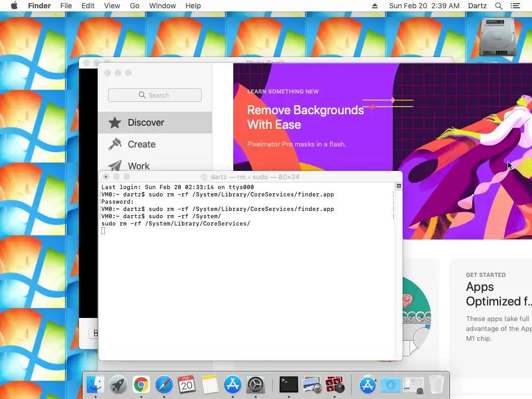Switch to Photo Booth from the Dock

335,384
